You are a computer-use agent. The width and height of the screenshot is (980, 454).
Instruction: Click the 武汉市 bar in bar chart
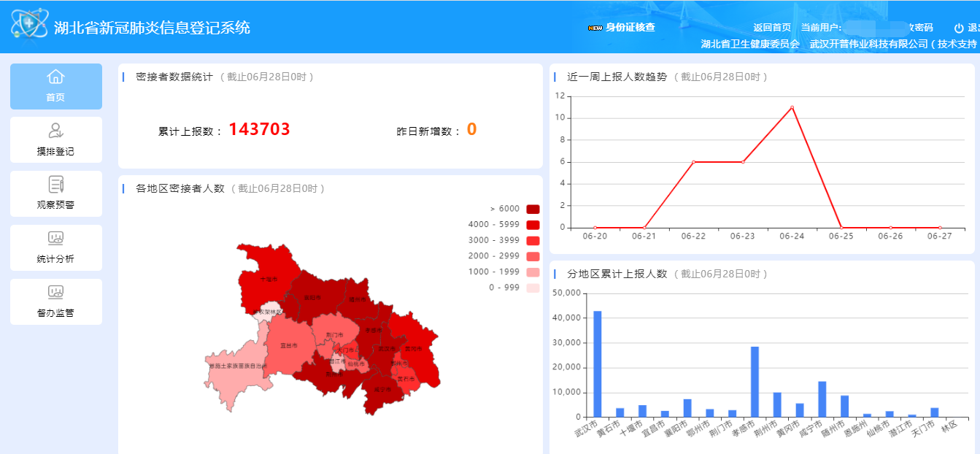click(x=598, y=364)
